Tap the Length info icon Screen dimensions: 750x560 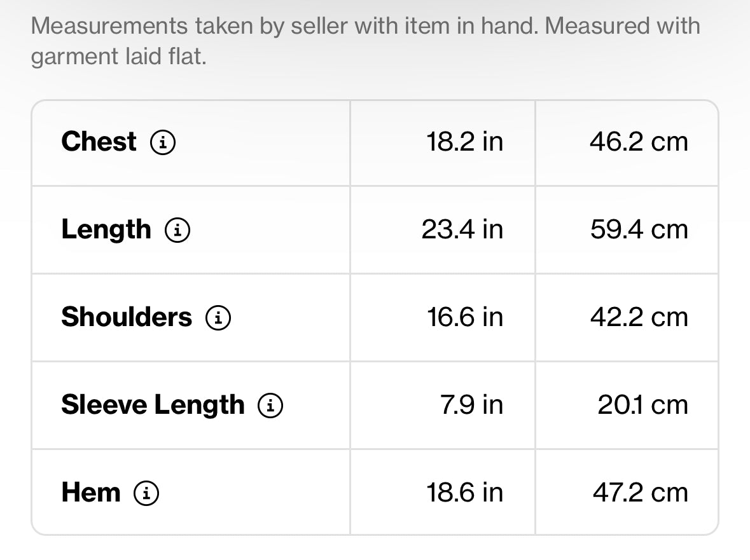point(177,230)
